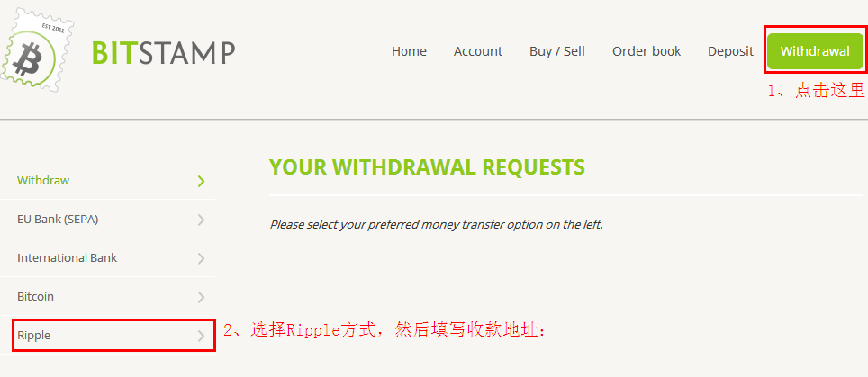Open the Order book page
Image resolution: width=868 pixels, height=377 pixels.
click(646, 51)
